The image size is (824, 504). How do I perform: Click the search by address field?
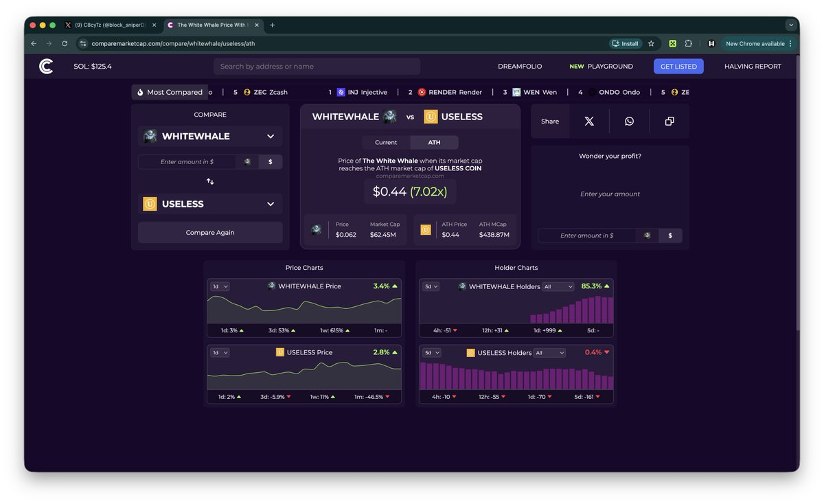pos(317,67)
